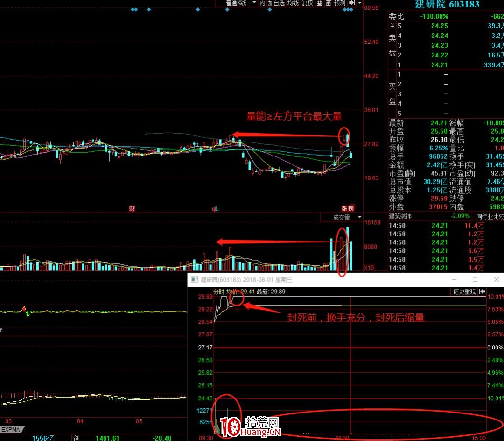
Task: Click the window icon in 建研院 intraday popup
Action: tap(195, 279)
